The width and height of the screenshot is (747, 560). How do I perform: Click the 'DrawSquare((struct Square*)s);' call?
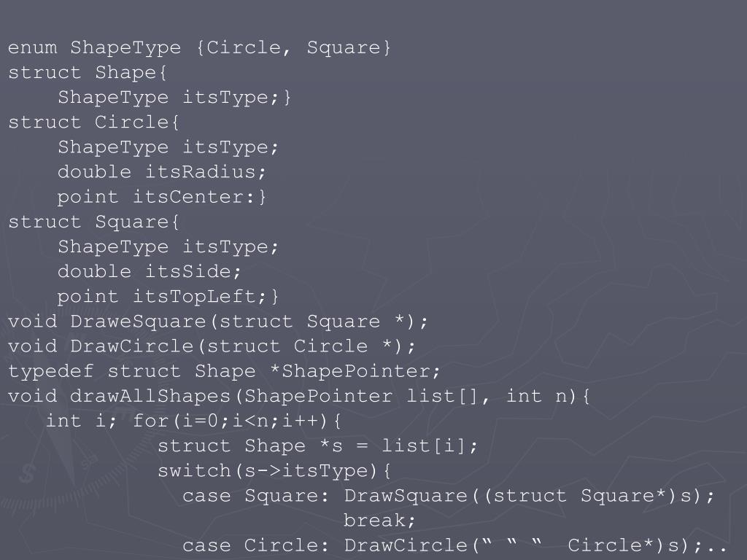coord(530,496)
